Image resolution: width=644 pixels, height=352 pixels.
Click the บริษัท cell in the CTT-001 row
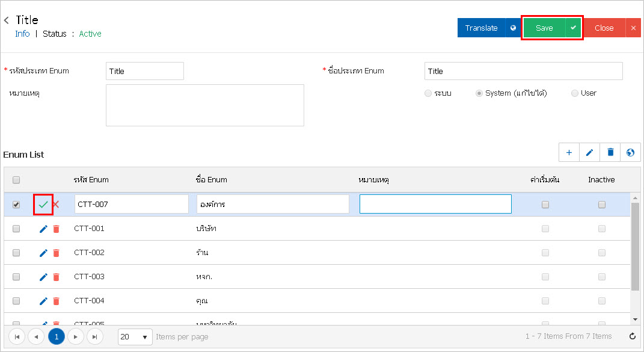tap(206, 228)
